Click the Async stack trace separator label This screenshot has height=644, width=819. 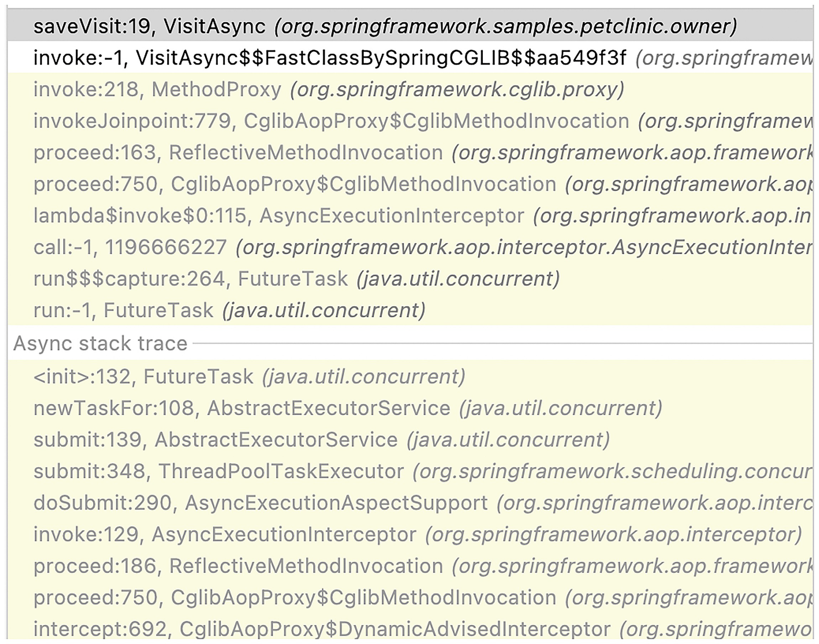click(101, 343)
